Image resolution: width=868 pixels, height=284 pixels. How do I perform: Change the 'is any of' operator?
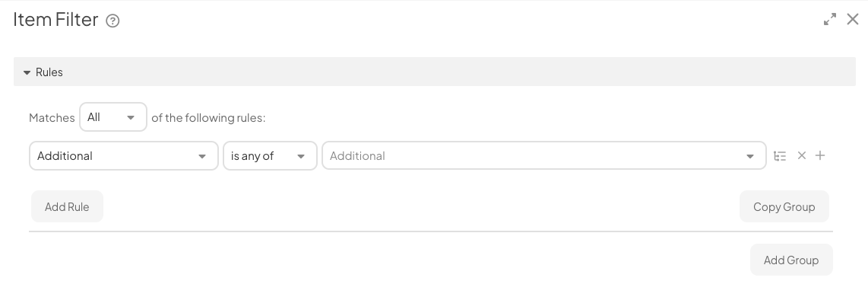[270, 156]
